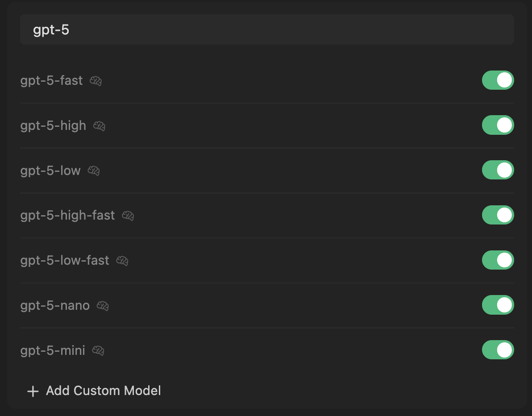Select the gpt-5-nano model name
532x416 pixels.
[55, 306]
